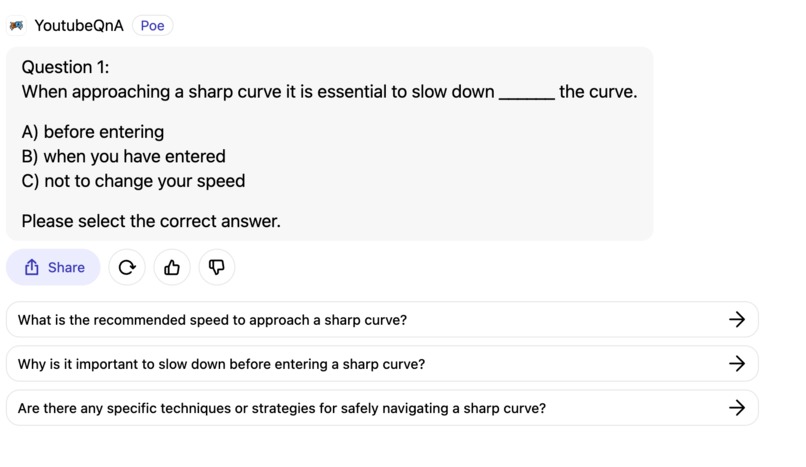Open the YoutubeQnA bot name link

tap(79, 26)
